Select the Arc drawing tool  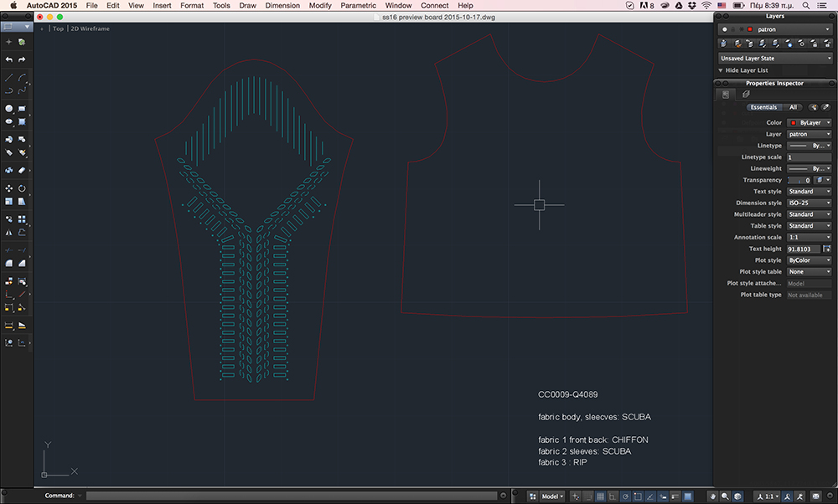click(22, 78)
